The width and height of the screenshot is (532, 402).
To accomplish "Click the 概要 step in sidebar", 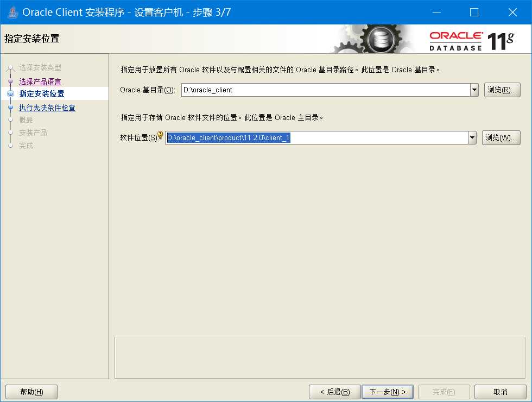I will tap(26, 120).
